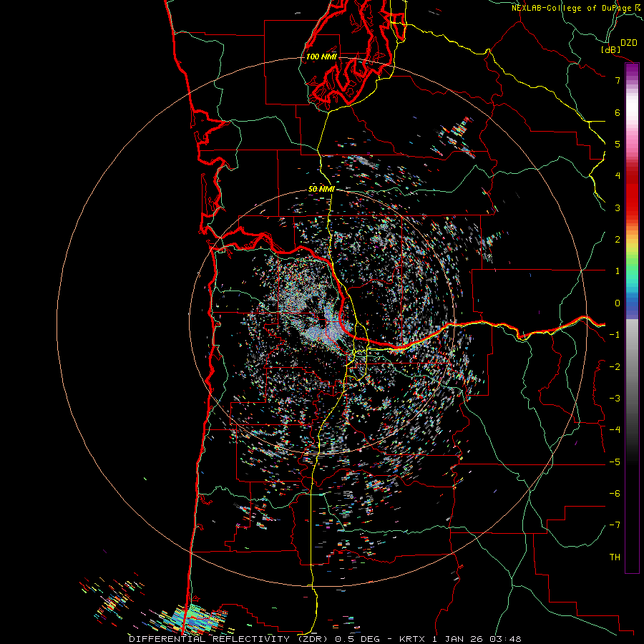Viewport: 644px width, 644px height.
Task: Click the [dB] units label
Action: pyautogui.click(x=610, y=49)
